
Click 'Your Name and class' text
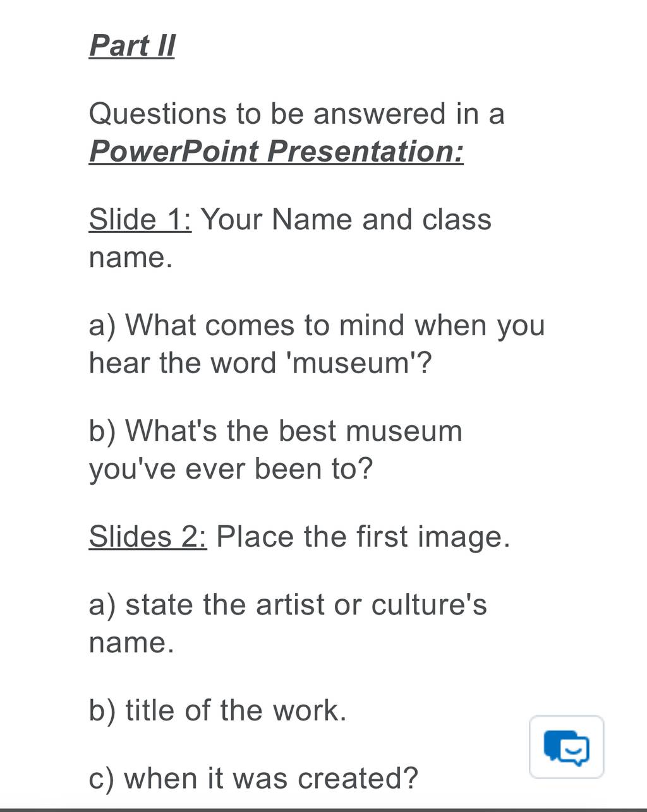[x=346, y=220]
